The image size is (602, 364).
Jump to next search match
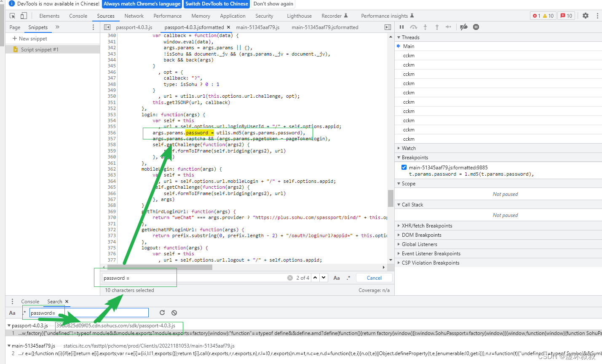coord(324,278)
